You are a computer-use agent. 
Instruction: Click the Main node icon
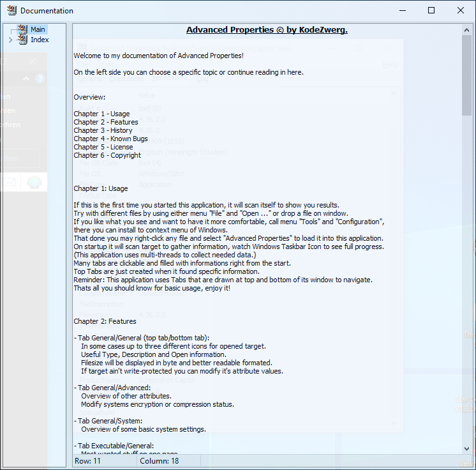coord(22,29)
